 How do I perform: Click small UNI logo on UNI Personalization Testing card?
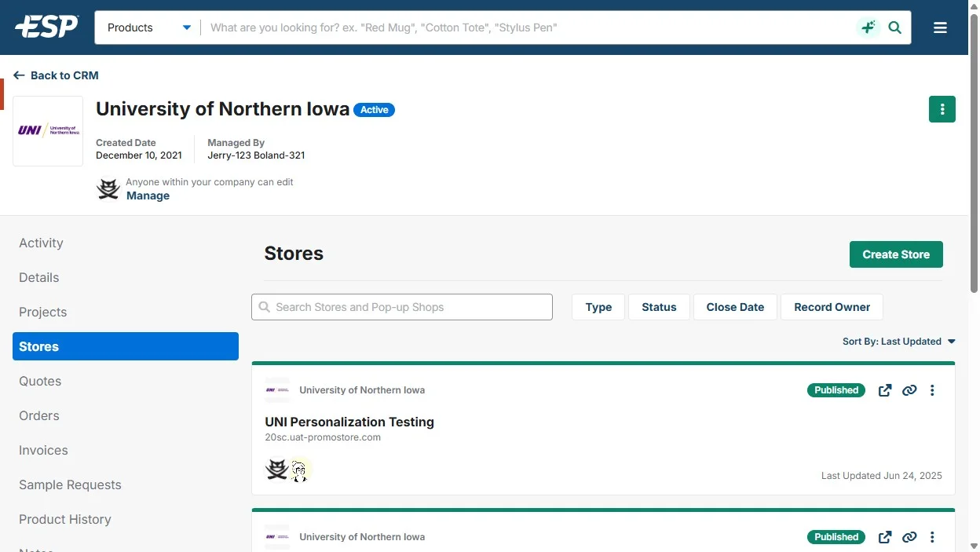[x=277, y=390]
